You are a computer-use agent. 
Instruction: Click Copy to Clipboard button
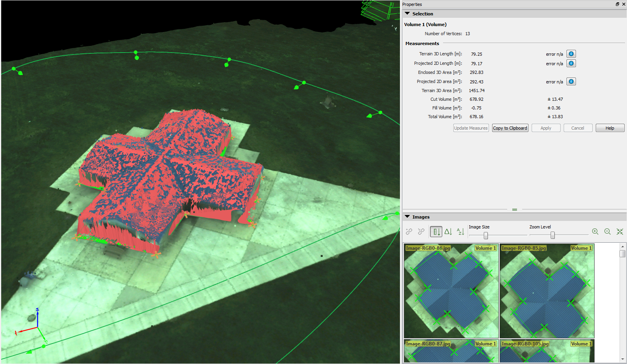(x=510, y=128)
